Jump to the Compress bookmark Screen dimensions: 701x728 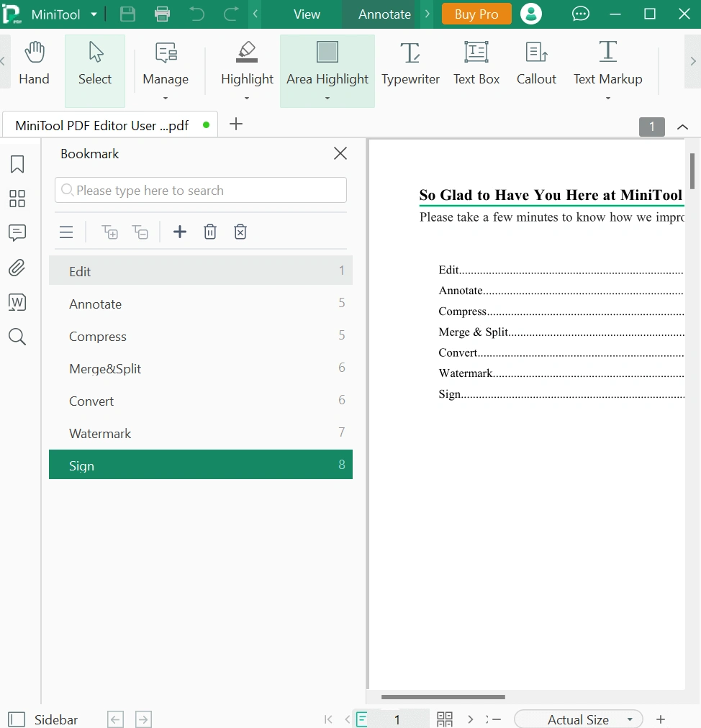coord(201,336)
